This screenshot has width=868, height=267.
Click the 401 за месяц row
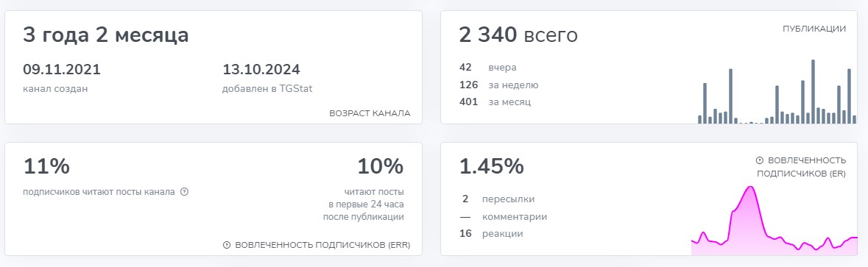click(495, 102)
